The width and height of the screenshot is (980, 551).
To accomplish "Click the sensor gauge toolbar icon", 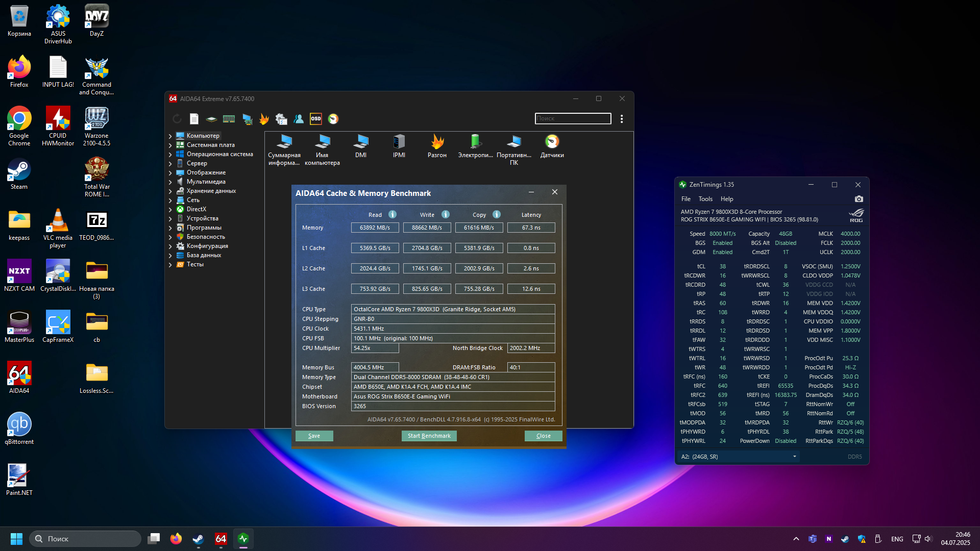I will pyautogui.click(x=333, y=119).
